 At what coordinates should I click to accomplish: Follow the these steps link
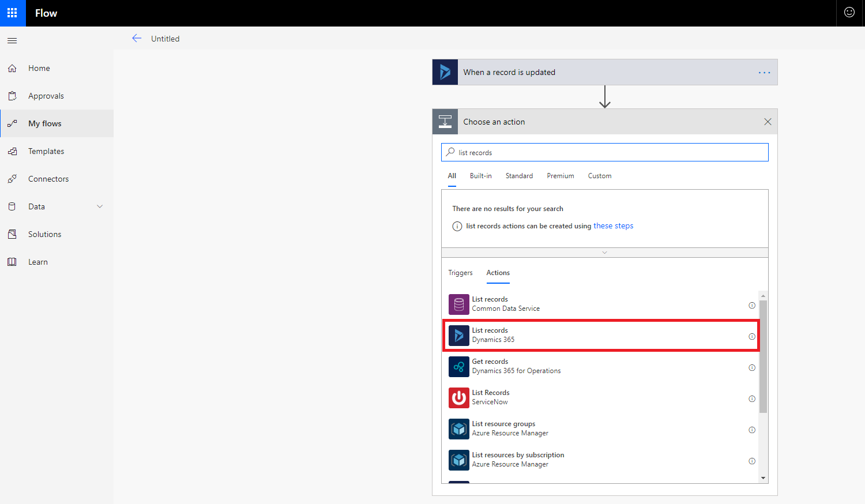tap(614, 226)
